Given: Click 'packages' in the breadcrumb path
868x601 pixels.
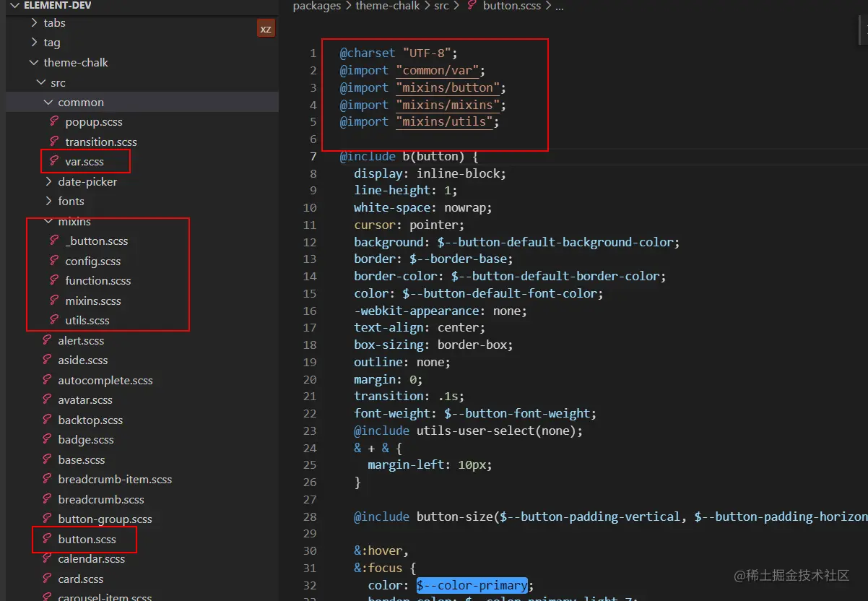Looking at the screenshot, I should coord(317,6).
